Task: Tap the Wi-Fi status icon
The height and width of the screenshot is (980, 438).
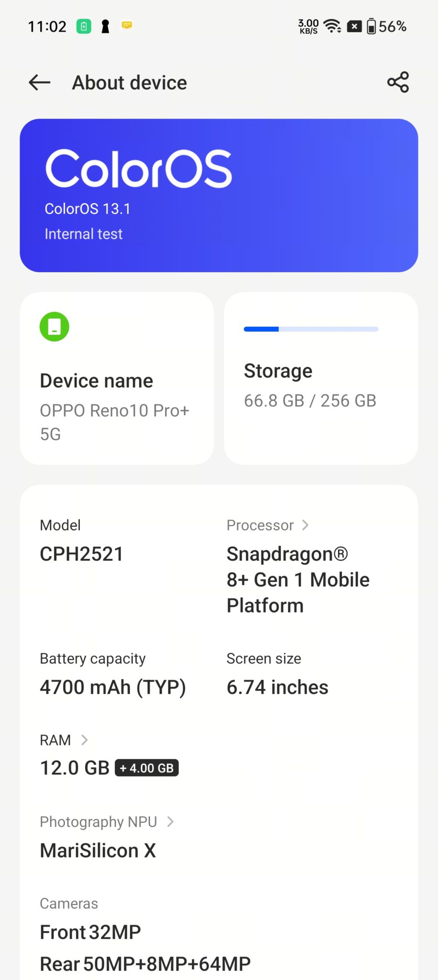Action: 332,26
